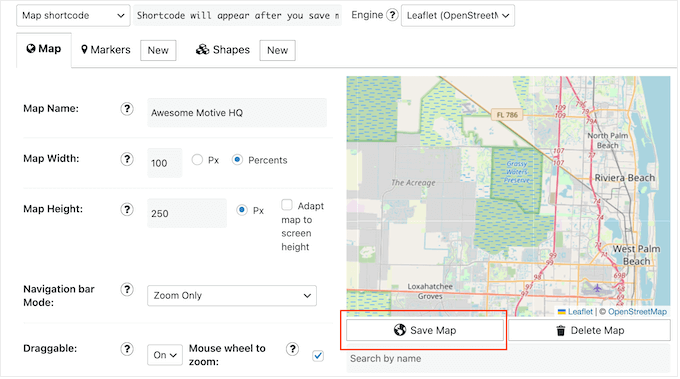Click the Map Height help icon
The image size is (680, 379).
[x=127, y=210]
